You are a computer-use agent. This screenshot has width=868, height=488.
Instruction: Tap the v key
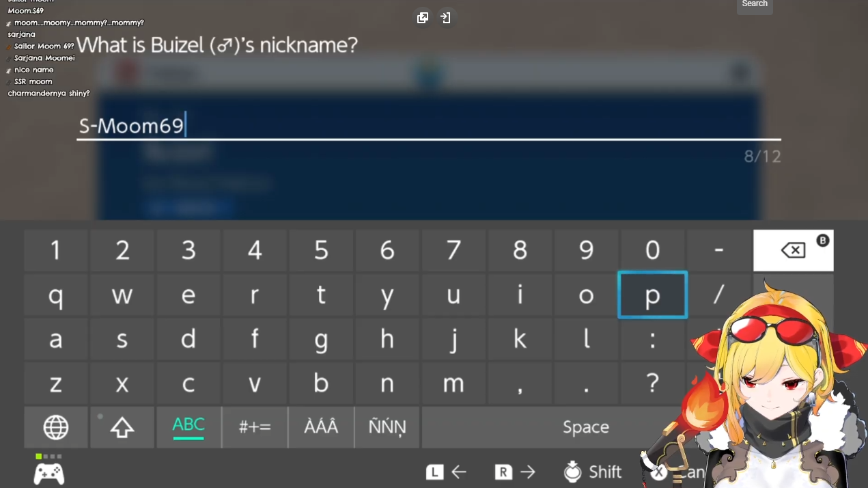255,383
